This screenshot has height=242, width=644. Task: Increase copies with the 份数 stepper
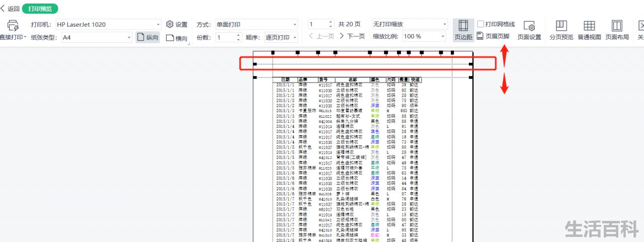[239, 35]
